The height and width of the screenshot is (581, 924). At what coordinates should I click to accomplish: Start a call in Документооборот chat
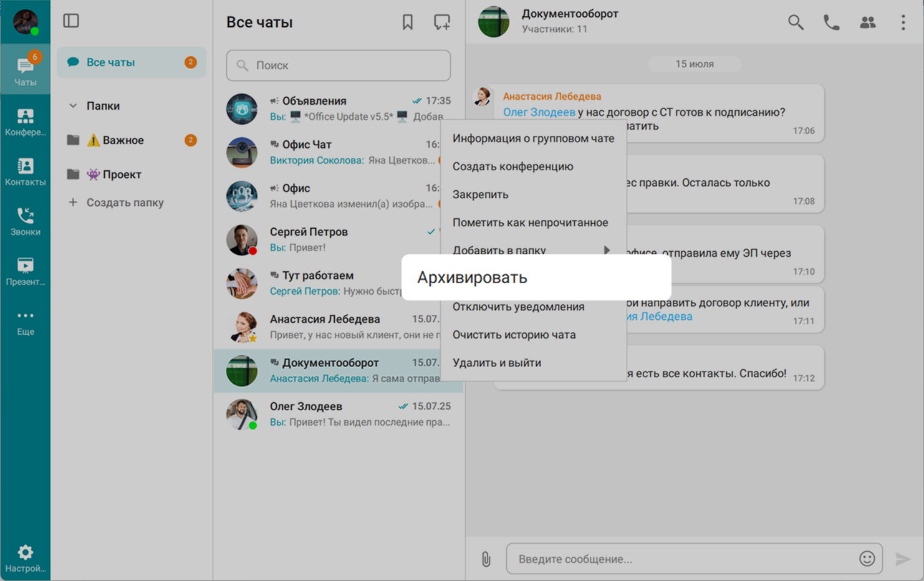point(831,22)
